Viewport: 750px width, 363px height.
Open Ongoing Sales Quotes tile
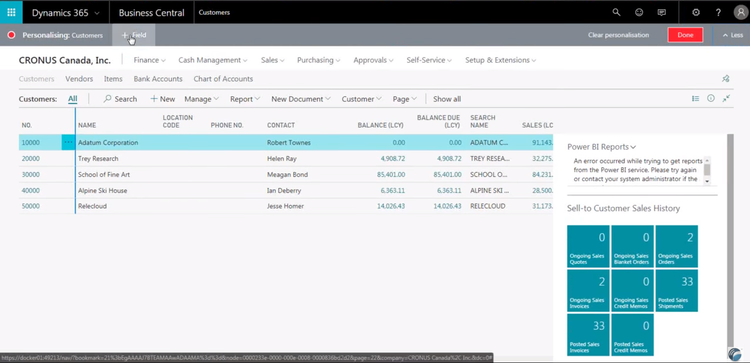coord(588,246)
